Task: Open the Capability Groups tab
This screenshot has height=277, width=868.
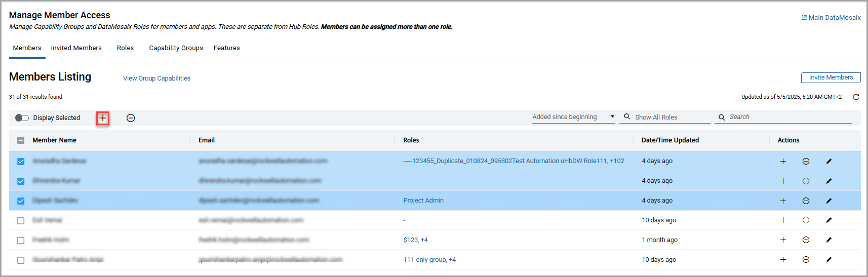Action: pyautogui.click(x=176, y=48)
